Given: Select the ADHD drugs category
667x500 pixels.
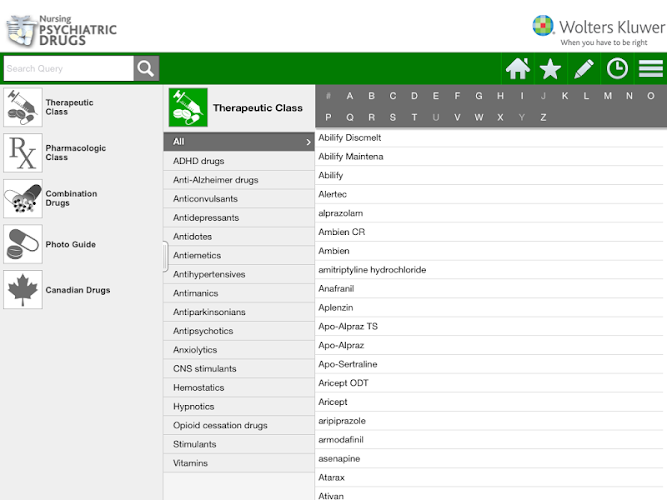Looking at the screenshot, I should 239,161.
